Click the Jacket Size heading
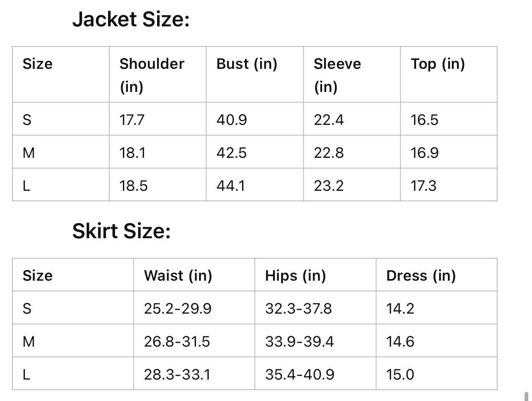The width and height of the screenshot is (532, 401). [131, 19]
